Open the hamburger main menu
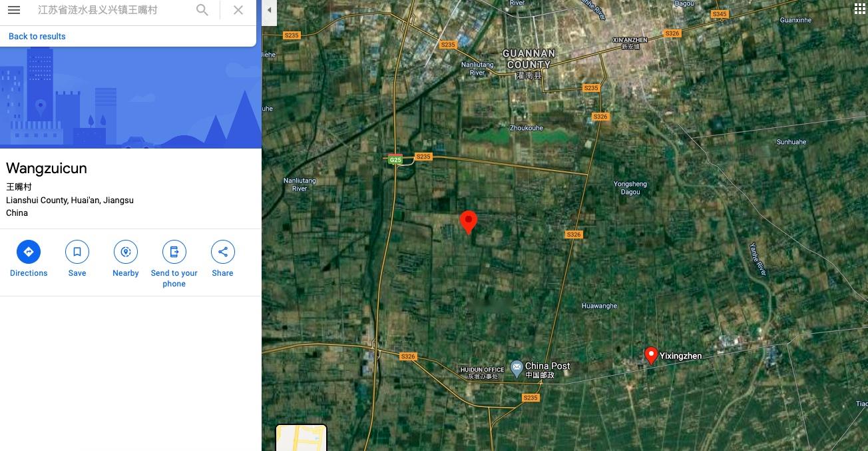 (x=14, y=10)
